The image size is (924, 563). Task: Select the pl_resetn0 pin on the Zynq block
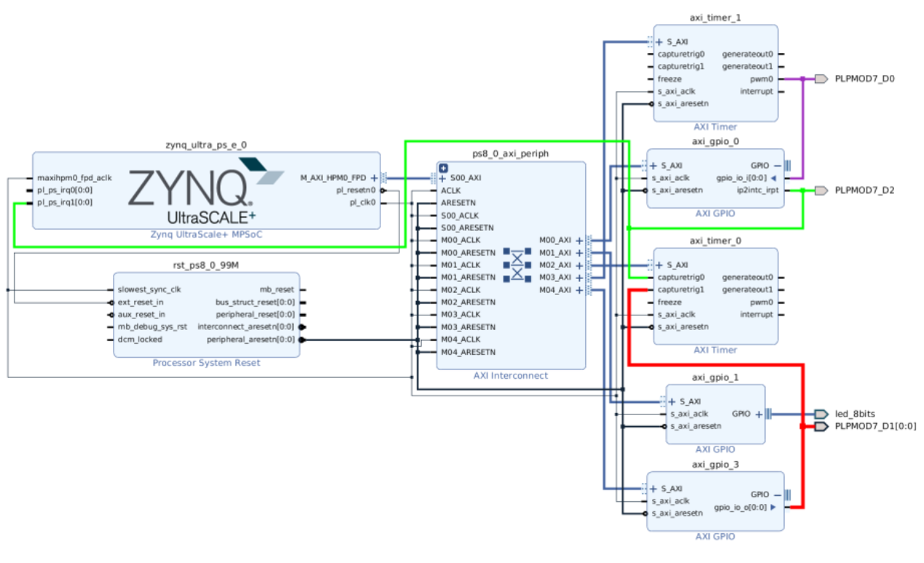tap(356, 190)
